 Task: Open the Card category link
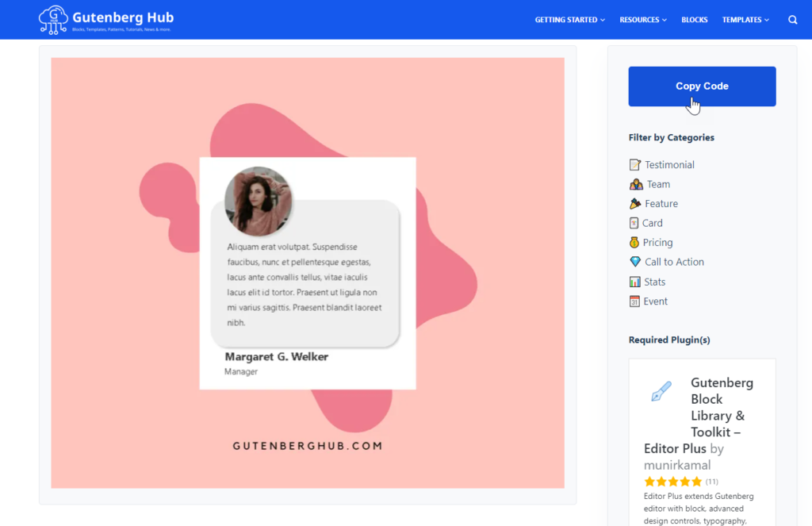click(652, 224)
